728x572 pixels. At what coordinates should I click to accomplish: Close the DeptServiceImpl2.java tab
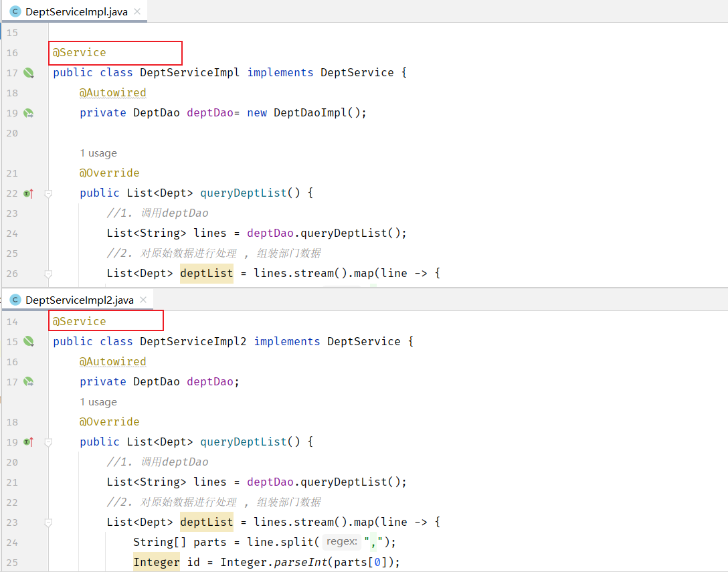tap(143, 300)
